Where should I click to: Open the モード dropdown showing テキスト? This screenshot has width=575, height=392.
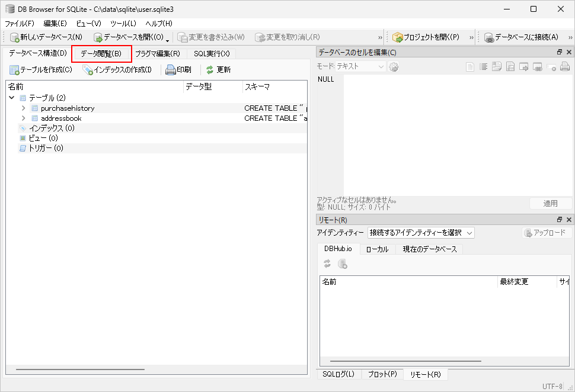point(360,66)
